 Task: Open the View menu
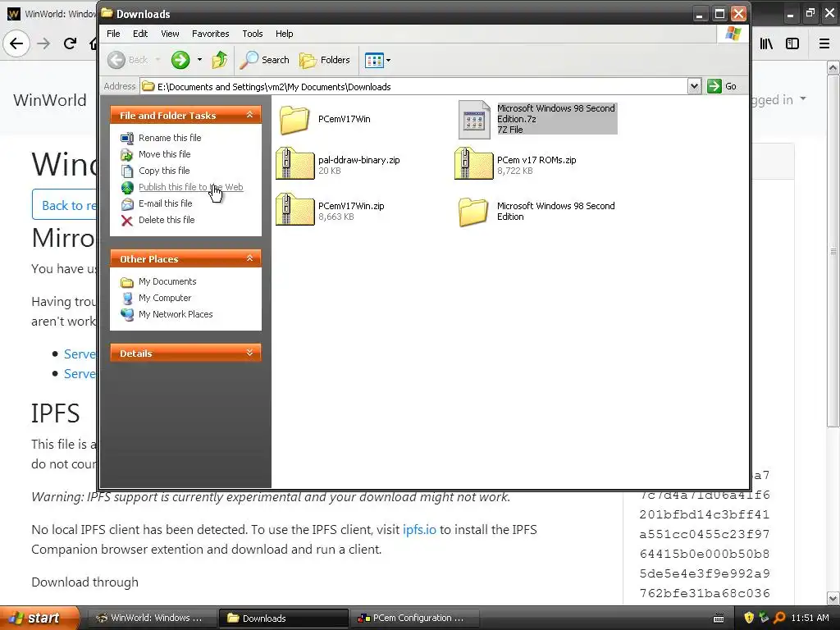point(170,34)
